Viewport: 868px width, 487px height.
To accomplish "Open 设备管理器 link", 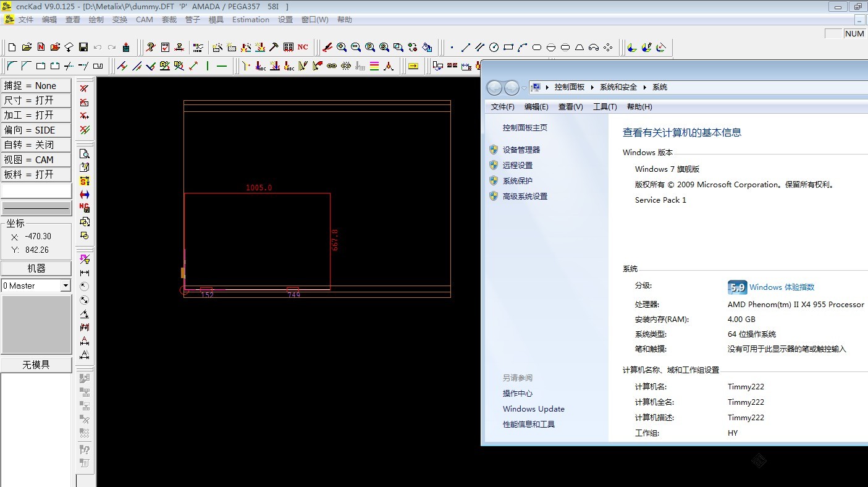I will (521, 150).
